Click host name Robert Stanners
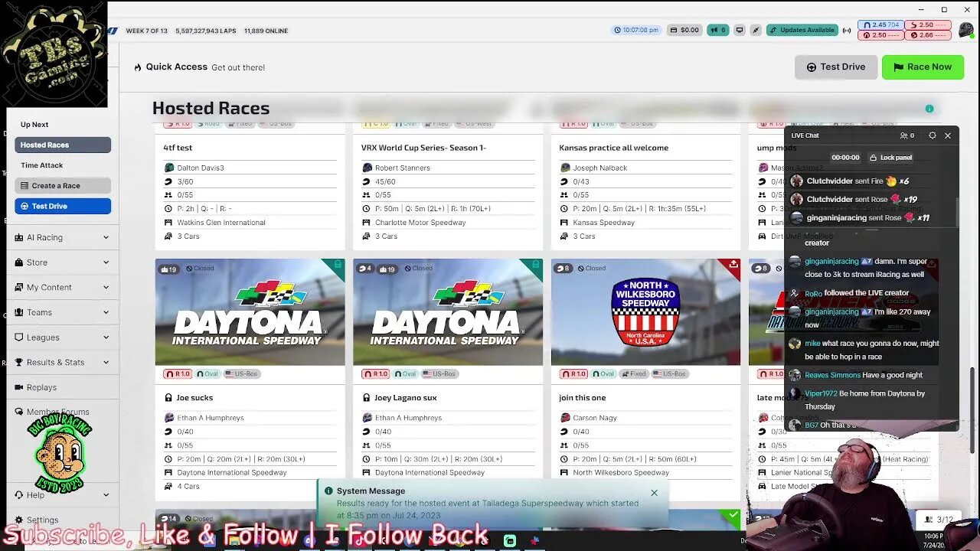Viewport: 980px width, 551px height. (x=401, y=168)
